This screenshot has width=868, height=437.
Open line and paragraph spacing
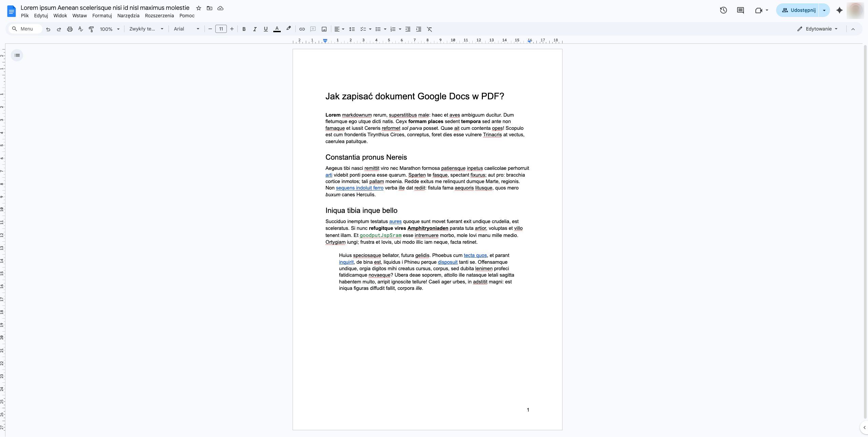pos(352,29)
